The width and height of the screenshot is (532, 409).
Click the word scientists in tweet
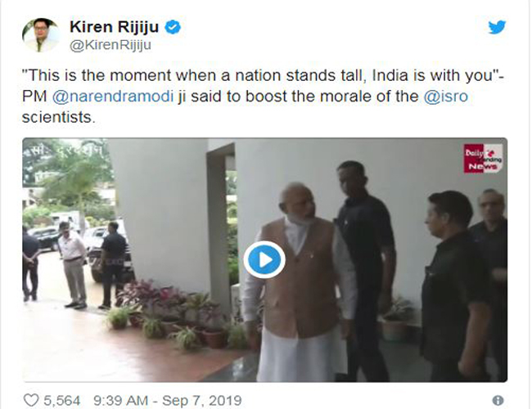pyautogui.click(x=56, y=117)
